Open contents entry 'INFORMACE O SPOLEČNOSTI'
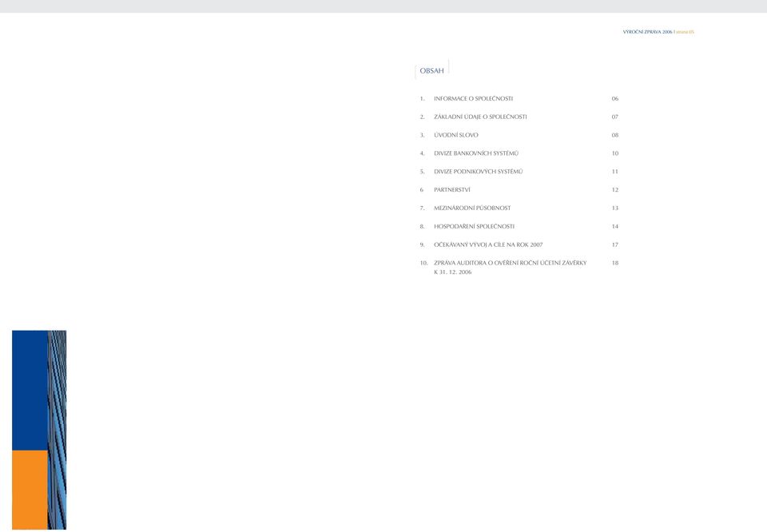 [x=473, y=99]
